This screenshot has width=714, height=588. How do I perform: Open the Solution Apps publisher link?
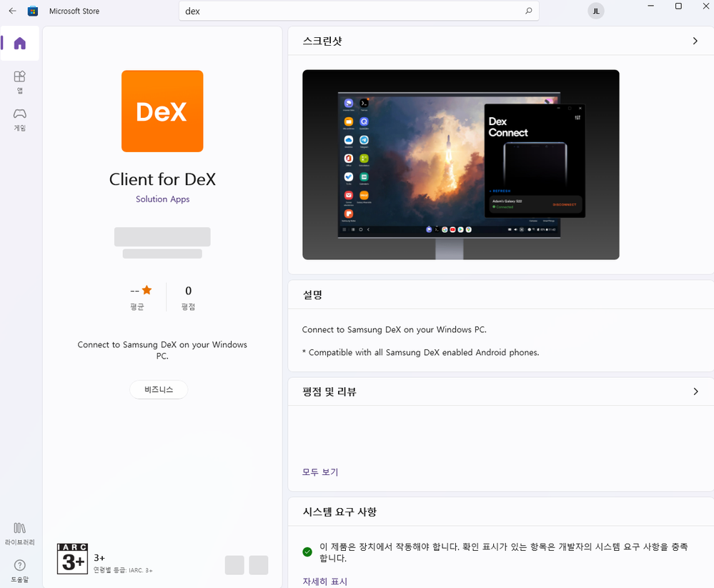tap(162, 199)
